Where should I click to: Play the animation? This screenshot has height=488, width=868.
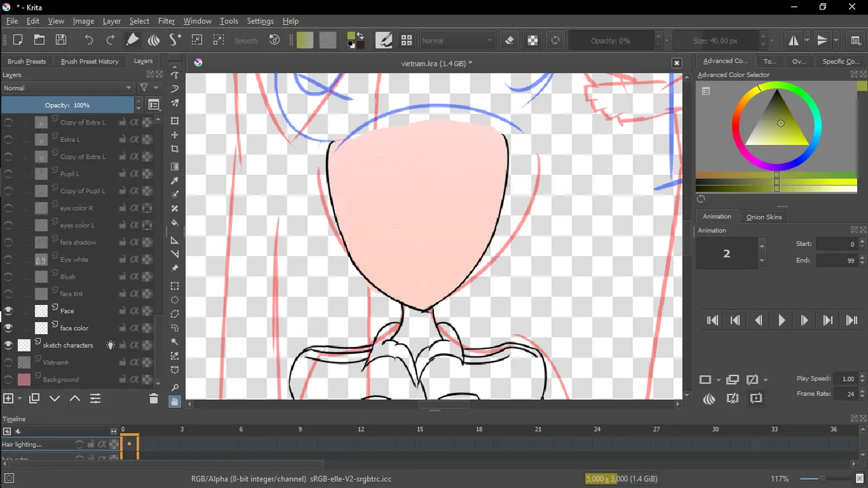tap(781, 321)
